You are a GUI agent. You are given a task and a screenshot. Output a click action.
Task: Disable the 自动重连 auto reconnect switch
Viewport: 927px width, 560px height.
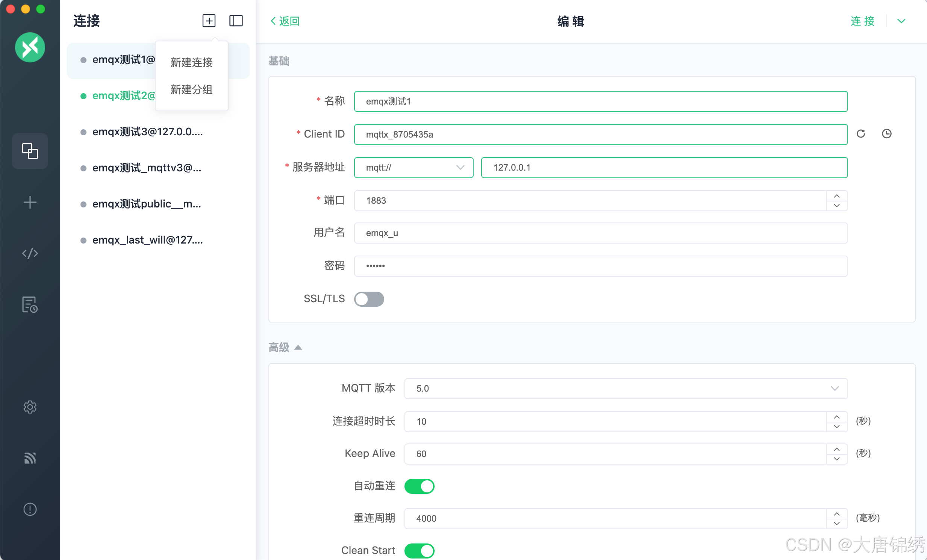(419, 486)
